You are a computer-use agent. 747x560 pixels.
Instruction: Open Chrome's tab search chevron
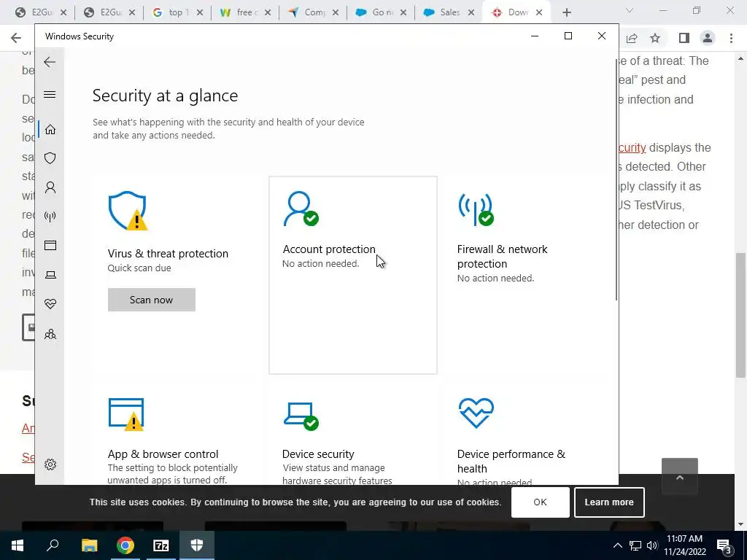click(630, 10)
